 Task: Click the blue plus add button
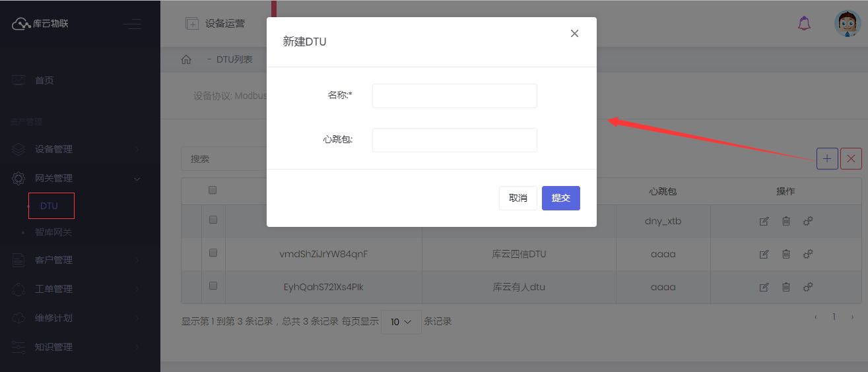click(827, 158)
